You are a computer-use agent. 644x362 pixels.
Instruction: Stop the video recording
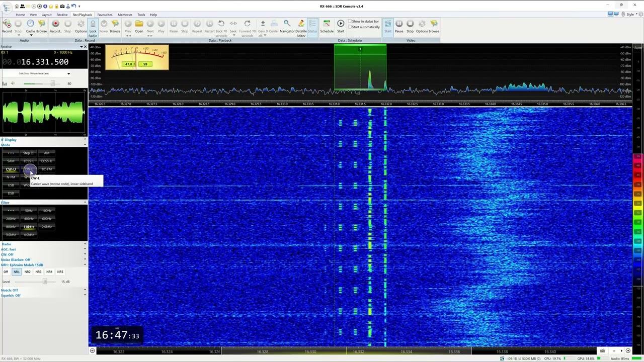(410, 26)
